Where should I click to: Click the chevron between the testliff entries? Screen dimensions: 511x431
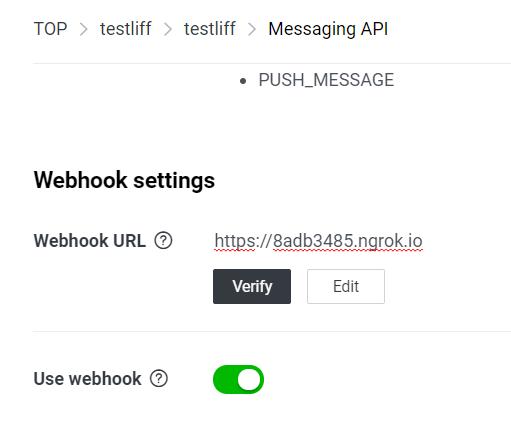[x=168, y=29]
